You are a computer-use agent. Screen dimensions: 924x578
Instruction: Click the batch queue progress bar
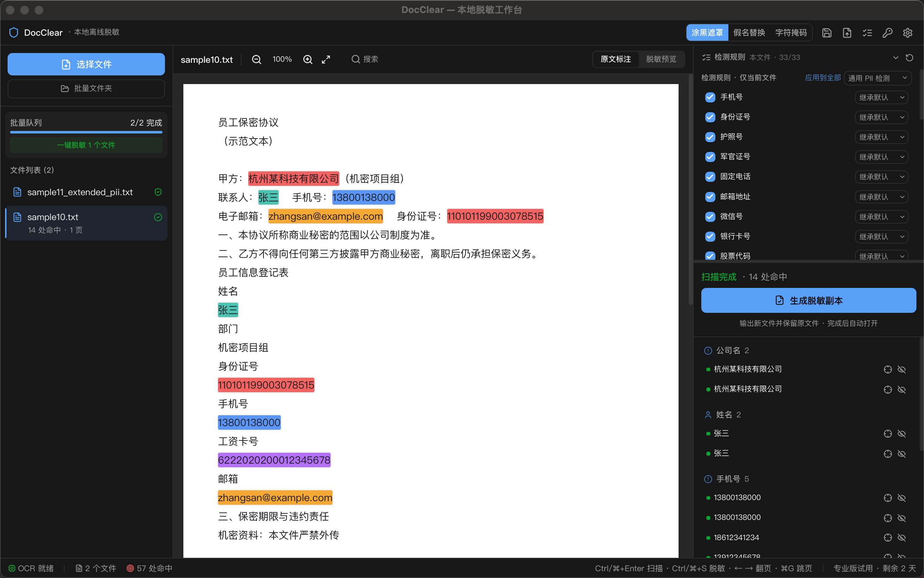[x=86, y=132]
